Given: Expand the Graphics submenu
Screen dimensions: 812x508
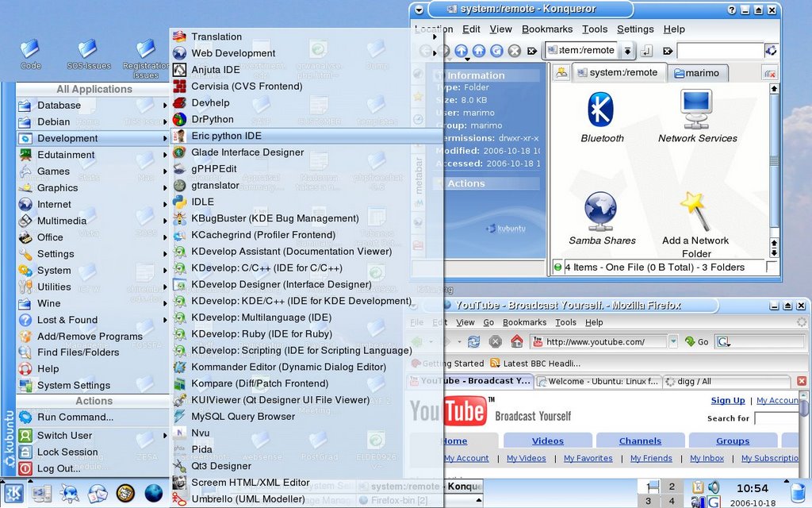Looking at the screenshot, I should (x=93, y=187).
